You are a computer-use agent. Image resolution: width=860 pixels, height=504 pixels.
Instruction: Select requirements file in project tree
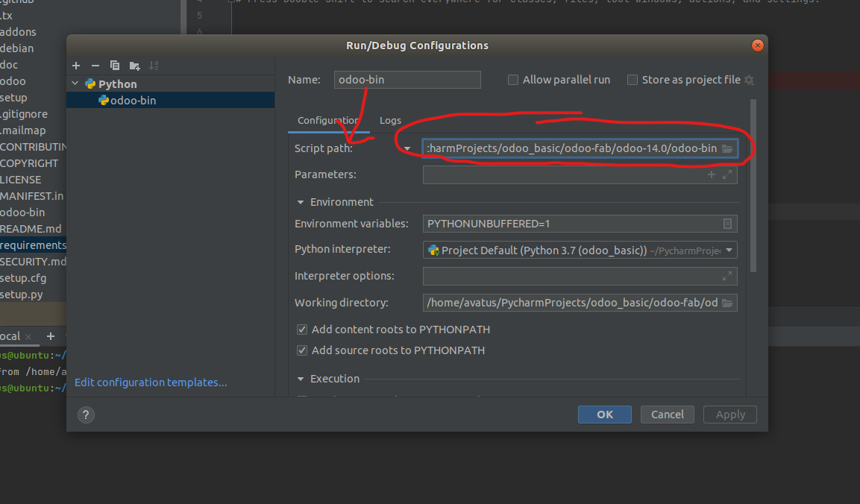[x=33, y=245]
